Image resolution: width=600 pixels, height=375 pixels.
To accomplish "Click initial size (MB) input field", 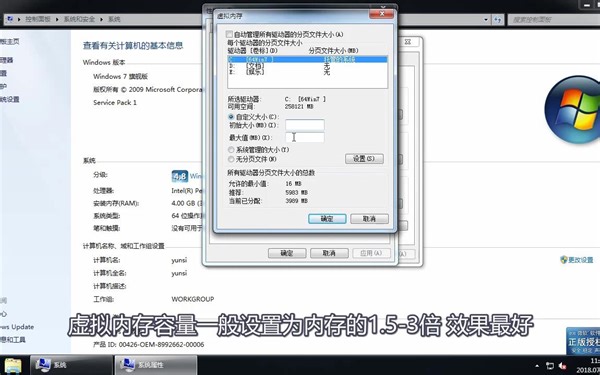I will point(305,125).
